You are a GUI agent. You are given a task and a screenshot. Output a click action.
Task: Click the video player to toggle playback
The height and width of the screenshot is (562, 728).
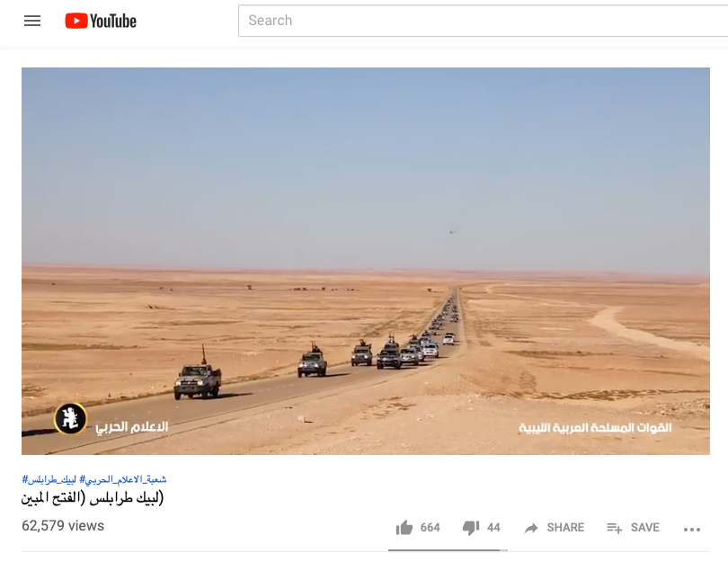point(366,261)
